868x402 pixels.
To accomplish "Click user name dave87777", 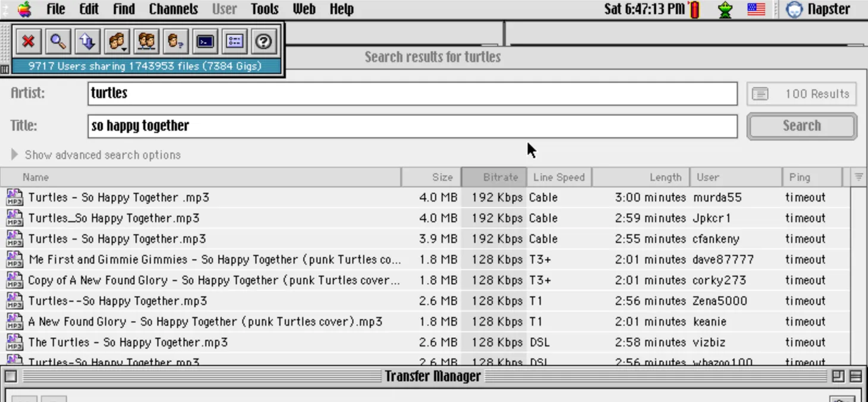I will (723, 259).
